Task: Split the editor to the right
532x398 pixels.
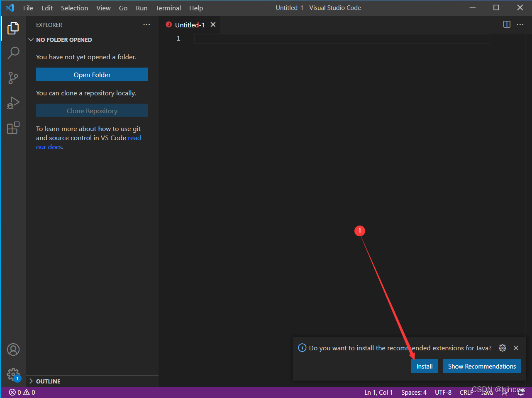Action: point(507,24)
